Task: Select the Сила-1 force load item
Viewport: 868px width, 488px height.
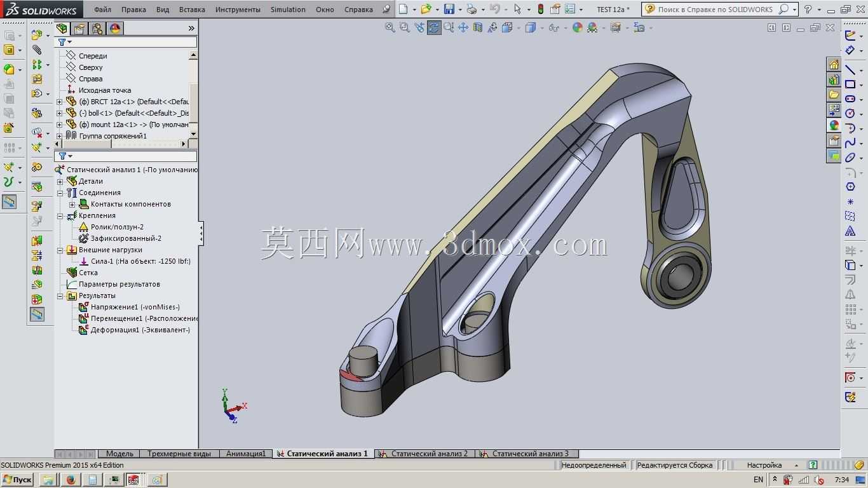Action: point(134,261)
